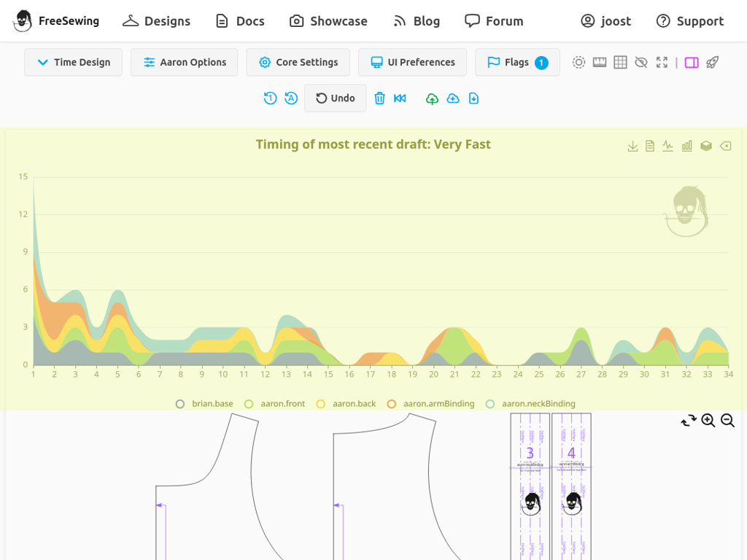
Task: Open the Core Settings menu
Action: pyautogui.click(x=298, y=63)
